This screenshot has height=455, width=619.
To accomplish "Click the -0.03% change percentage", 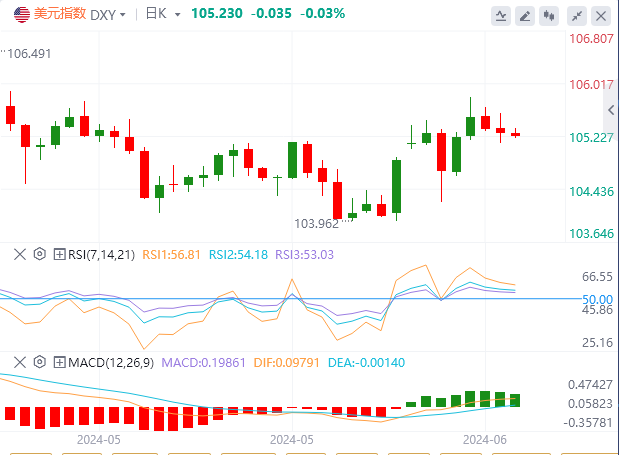I will (323, 13).
